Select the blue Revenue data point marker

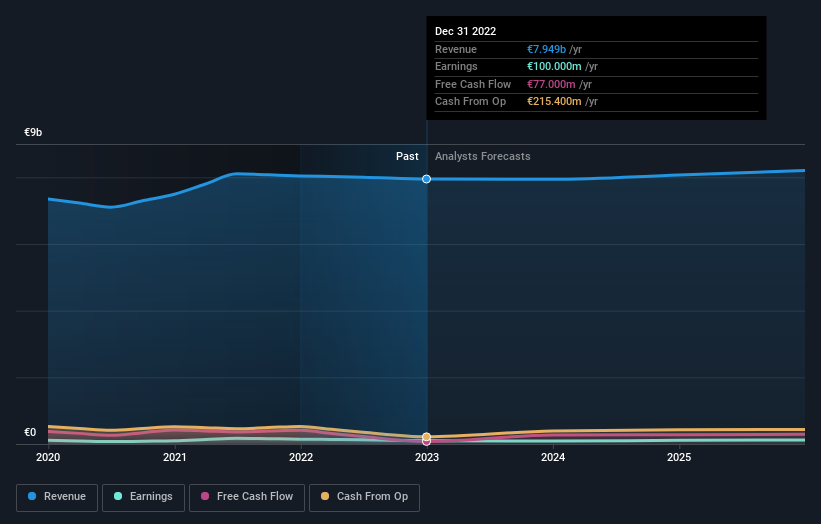click(x=427, y=179)
